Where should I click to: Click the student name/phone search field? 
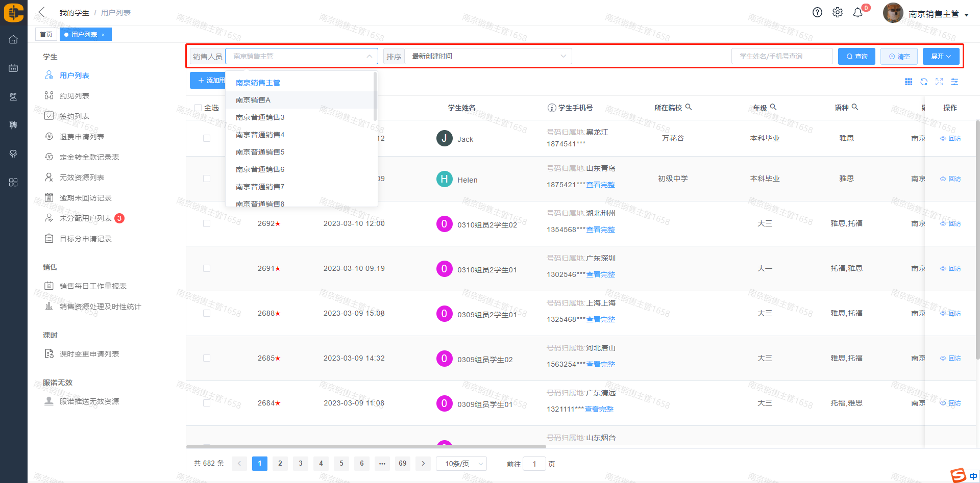click(x=782, y=56)
